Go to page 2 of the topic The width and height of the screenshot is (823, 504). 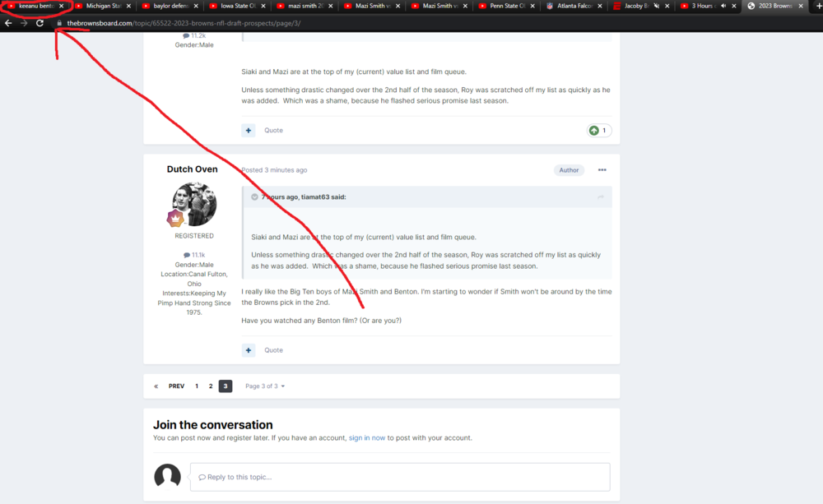click(211, 386)
